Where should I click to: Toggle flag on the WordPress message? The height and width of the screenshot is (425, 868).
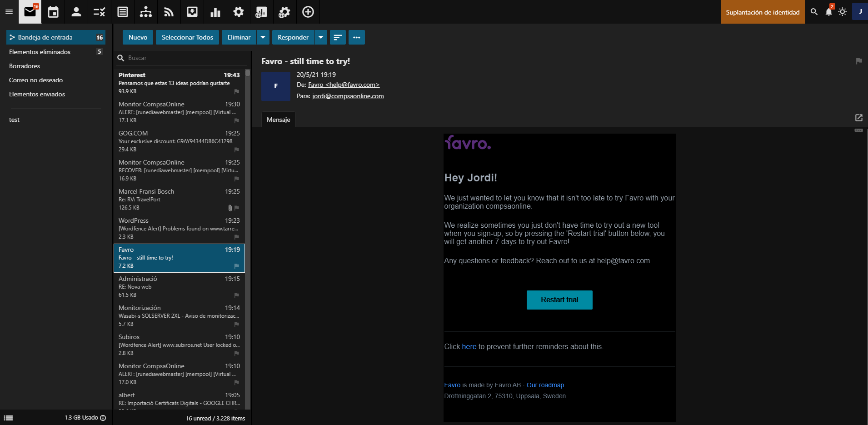(x=236, y=237)
